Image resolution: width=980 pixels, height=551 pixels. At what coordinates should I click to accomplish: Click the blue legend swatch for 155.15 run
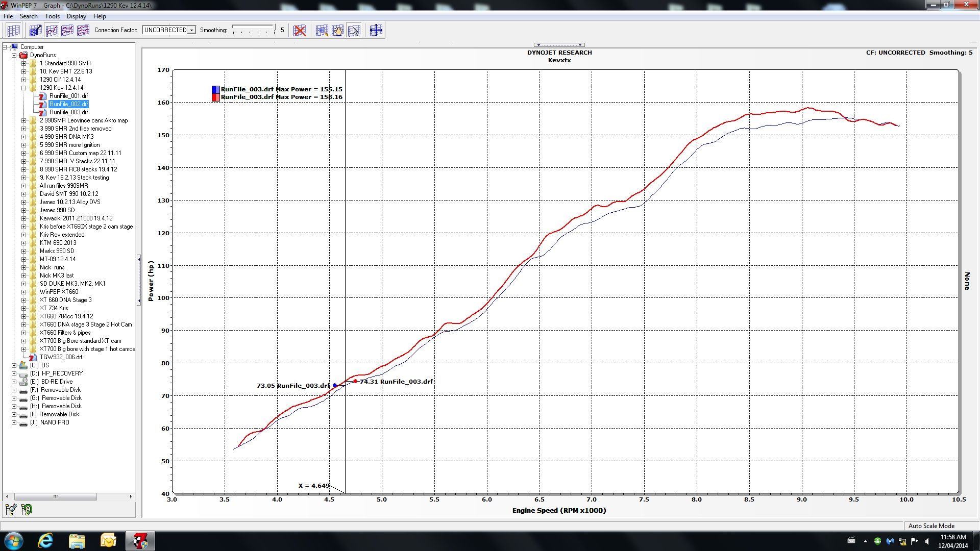216,89
